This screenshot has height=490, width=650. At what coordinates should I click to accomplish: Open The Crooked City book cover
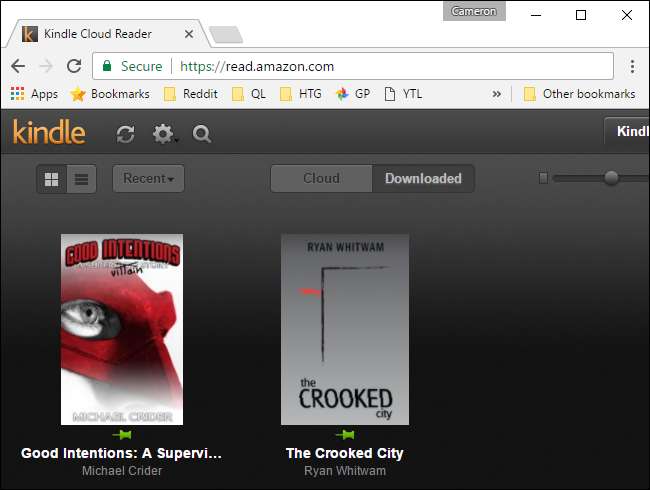point(345,329)
